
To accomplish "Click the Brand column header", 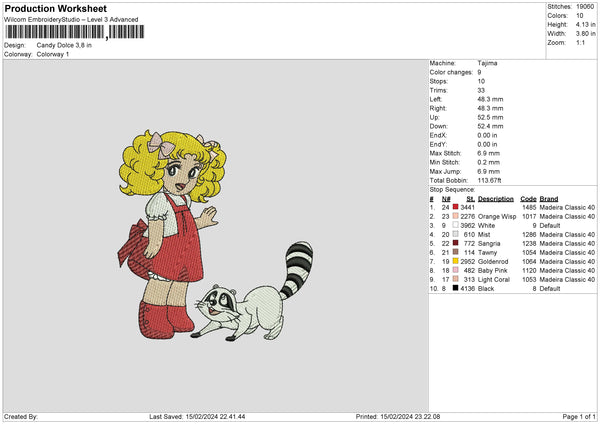I will click(x=549, y=199).
